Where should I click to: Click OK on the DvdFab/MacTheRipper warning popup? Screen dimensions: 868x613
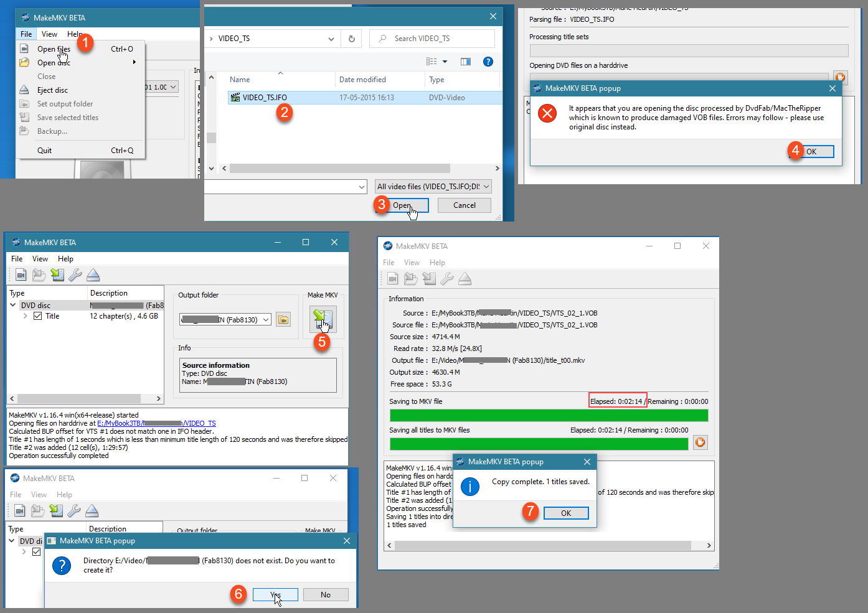[811, 152]
